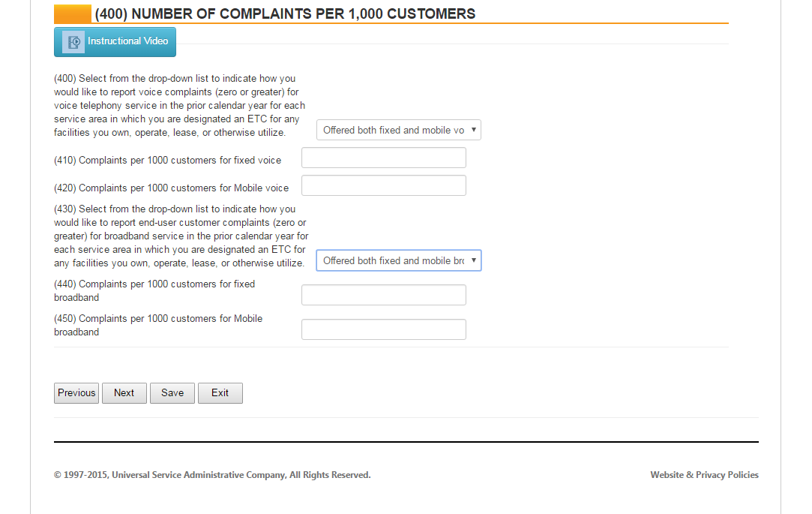Click the arrow on the broadband complaints dropdown
This screenshot has width=812, height=514.
click(x=473, y=260)
